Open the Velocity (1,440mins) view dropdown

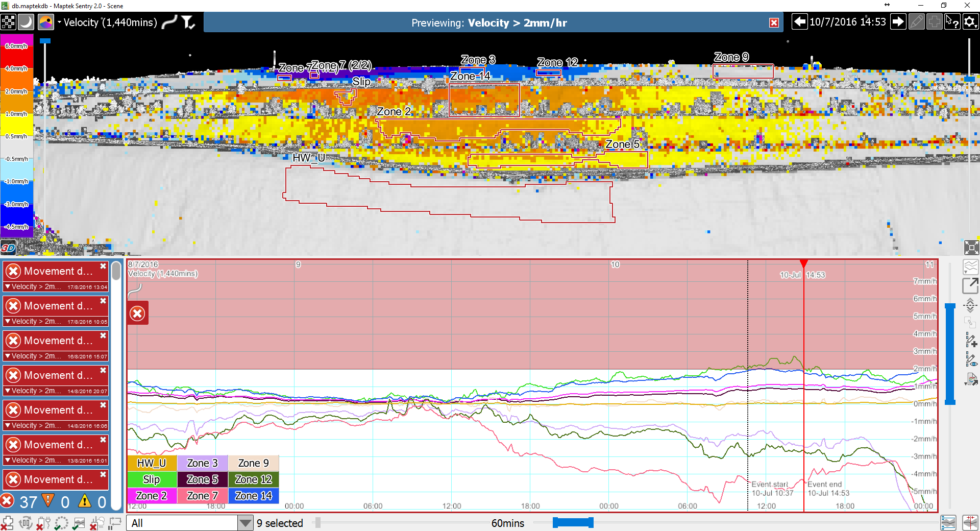click(107, 22)
